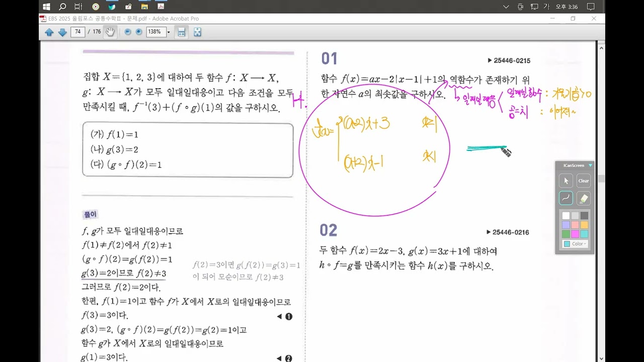Select the ICanScreen freehand pen tool
The height and width of the screenshot is (362, 644).
coord(566,198)
